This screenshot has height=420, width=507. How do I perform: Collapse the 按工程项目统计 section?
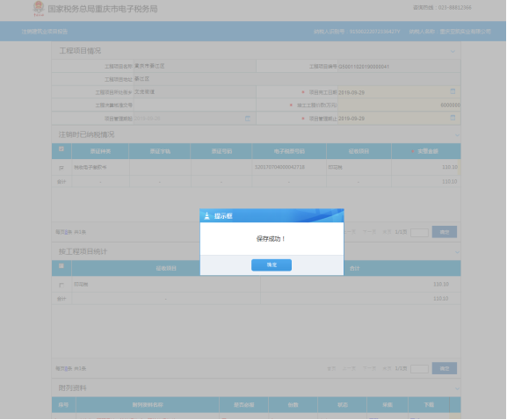(x=457, y=252)
